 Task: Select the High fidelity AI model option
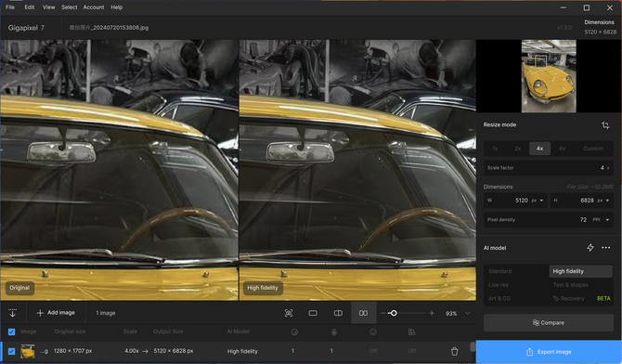coord(581,271)
